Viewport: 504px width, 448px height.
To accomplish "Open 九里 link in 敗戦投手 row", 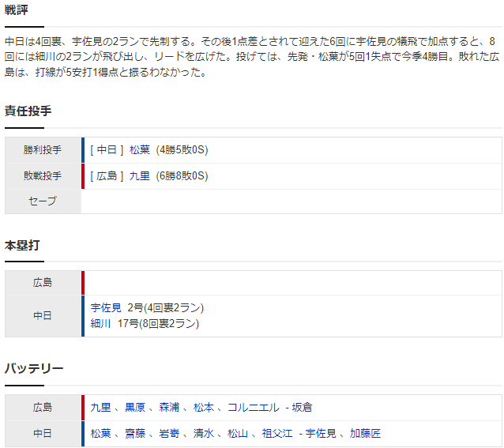I will 140,175.
